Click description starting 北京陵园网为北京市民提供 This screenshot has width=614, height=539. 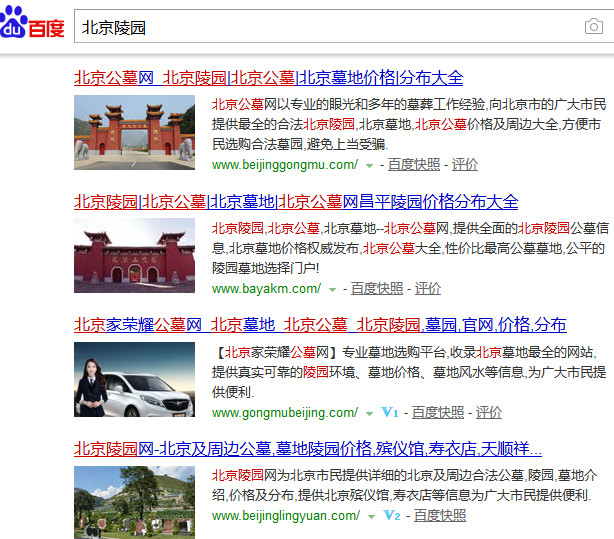(405, 486)
